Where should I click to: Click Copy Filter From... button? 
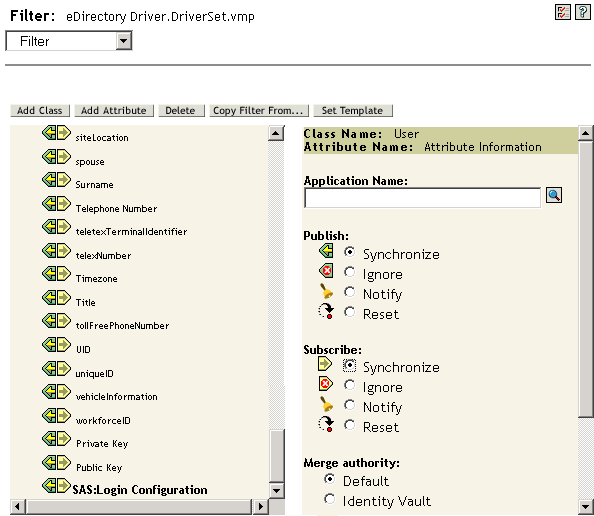pos(259,111)
